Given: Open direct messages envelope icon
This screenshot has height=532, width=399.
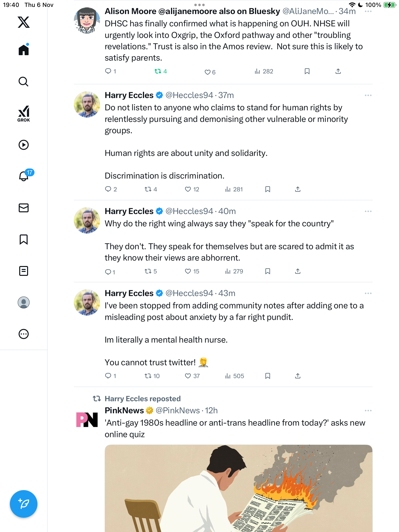Looking at the screenshot, I should (x=24, y=208).
